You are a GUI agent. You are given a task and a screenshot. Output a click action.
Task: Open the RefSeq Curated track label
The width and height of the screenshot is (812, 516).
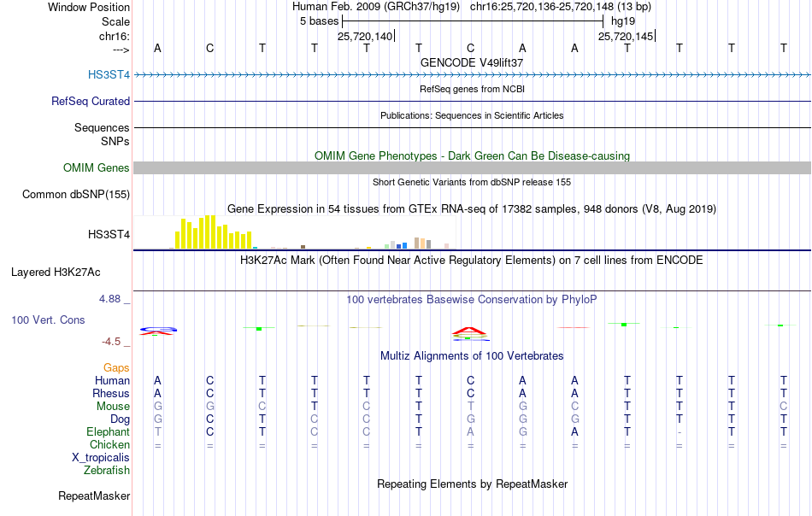point(90,101)
